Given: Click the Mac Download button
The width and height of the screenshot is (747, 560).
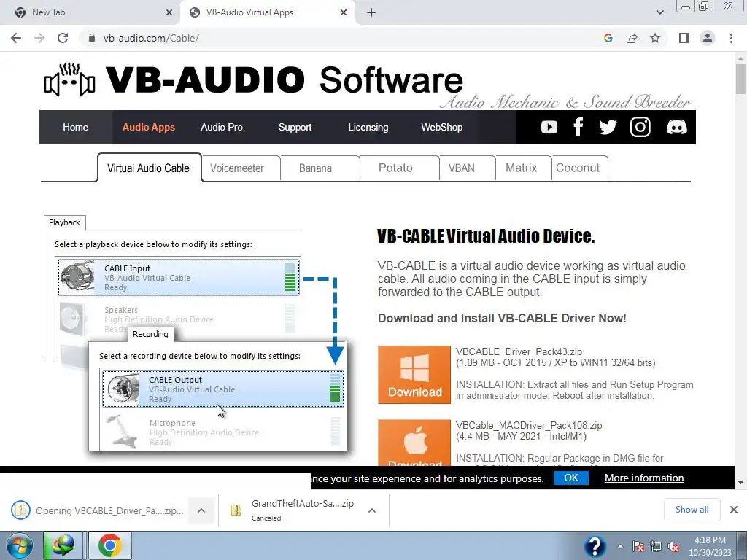Looking at the screenshot, I should (x=414, y=443).
